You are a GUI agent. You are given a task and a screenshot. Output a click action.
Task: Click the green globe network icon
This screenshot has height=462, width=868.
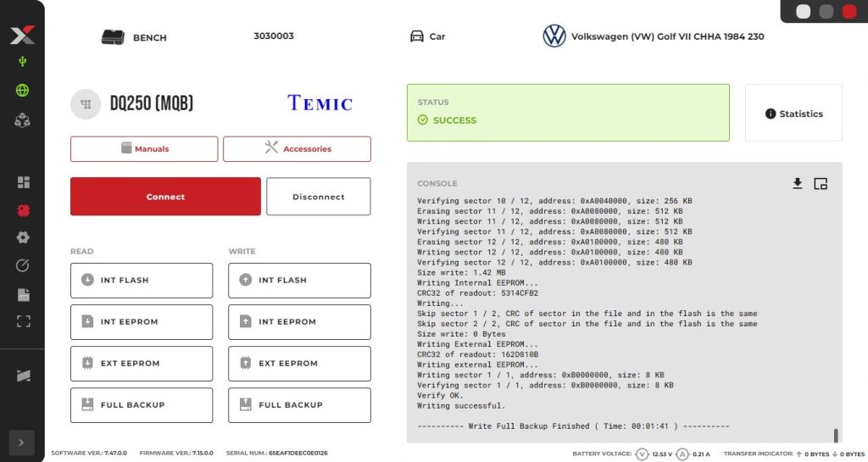22,90
